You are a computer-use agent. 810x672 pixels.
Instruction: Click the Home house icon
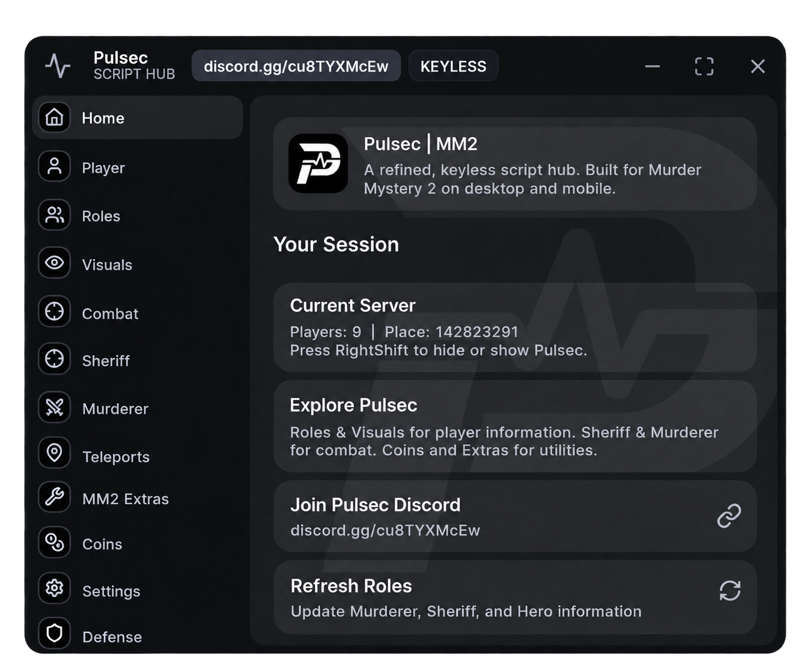tap(55, 117)
